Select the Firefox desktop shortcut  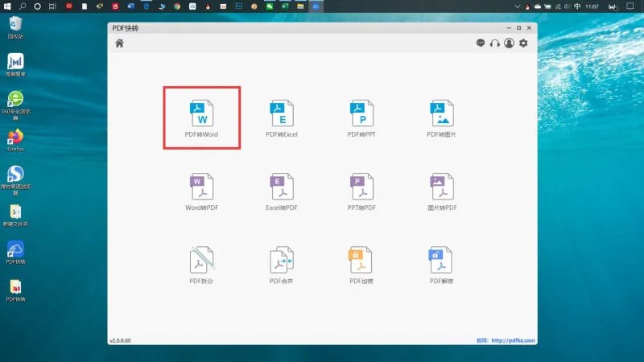[15, 140]
